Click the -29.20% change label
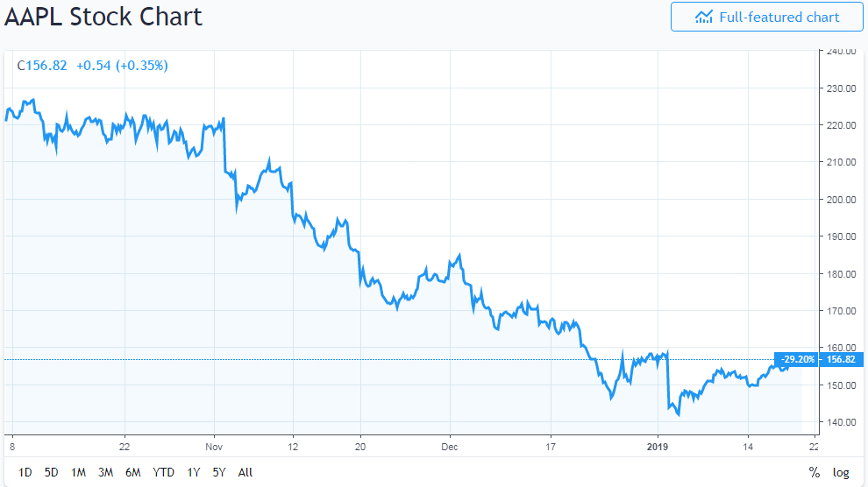The image size is (868, 487). click(798, 359)
